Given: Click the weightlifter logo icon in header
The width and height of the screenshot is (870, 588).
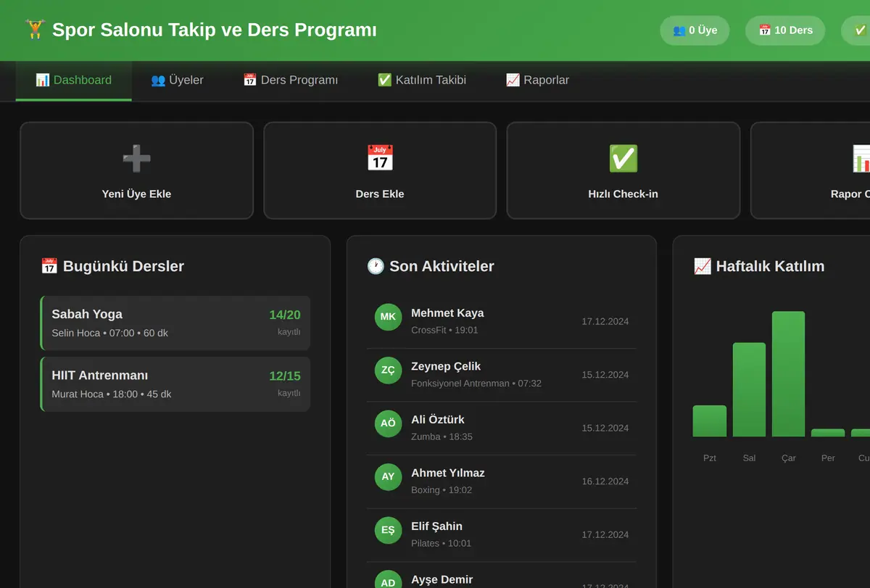Looking at the screenshot, I should (34, 30).
